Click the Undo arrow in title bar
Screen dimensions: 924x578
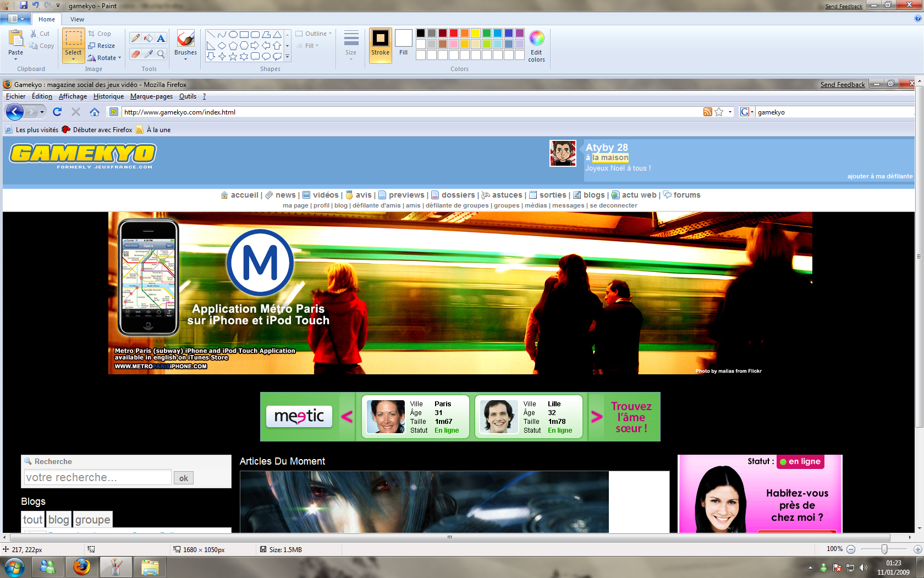tap(36, 5)
